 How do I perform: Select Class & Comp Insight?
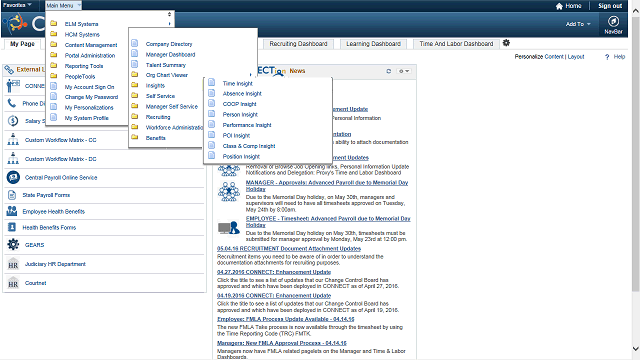249,146
